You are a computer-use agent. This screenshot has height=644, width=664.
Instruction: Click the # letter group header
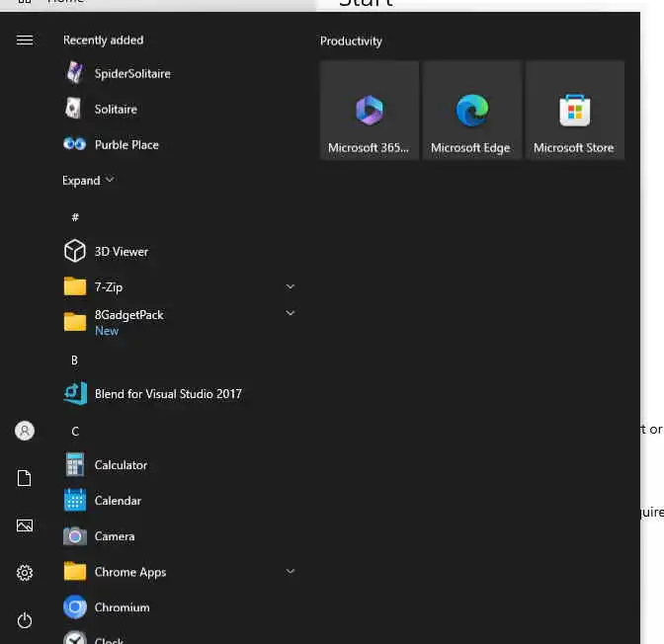coord(75,217)
